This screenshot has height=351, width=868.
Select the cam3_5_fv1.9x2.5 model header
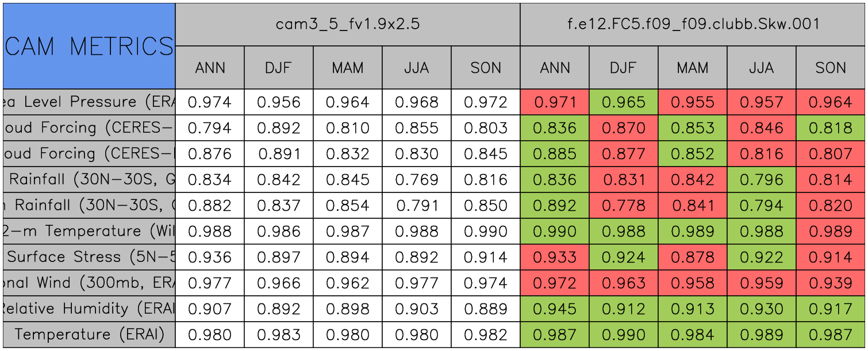click(347, 24)
